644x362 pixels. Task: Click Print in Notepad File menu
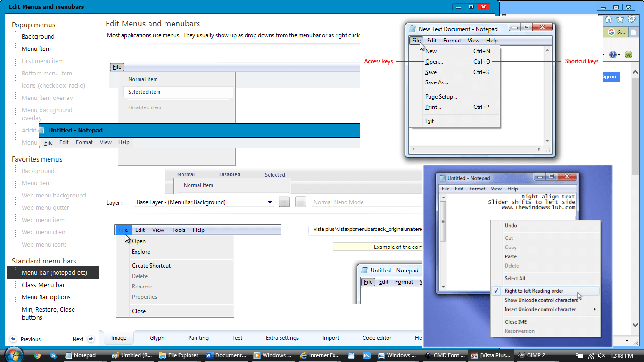[x=433, y=107]
